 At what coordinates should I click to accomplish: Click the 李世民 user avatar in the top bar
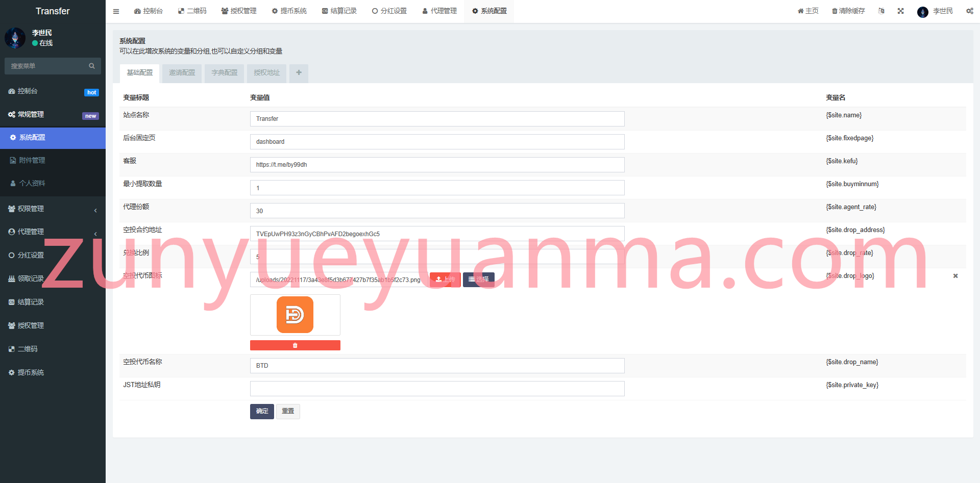[922, 12]
